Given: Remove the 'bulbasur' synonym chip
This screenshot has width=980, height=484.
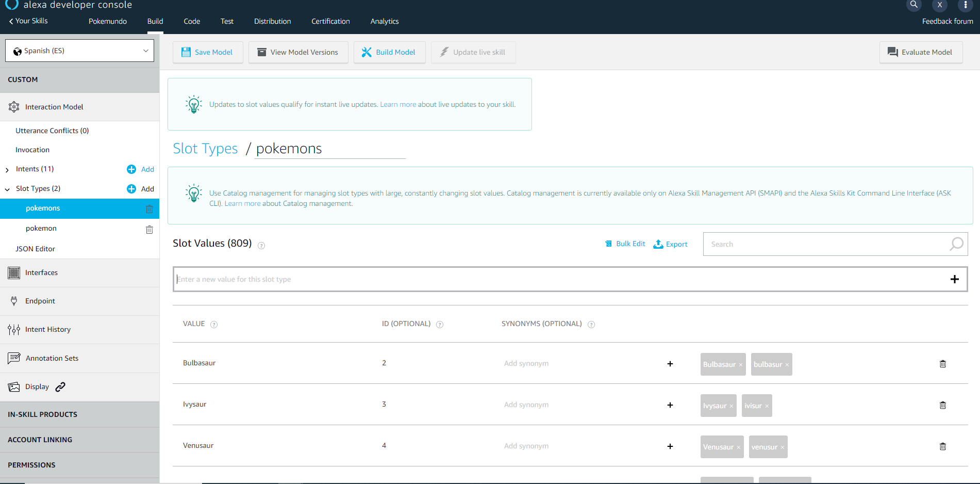Looking at the screenshot, I should (787, 365).
